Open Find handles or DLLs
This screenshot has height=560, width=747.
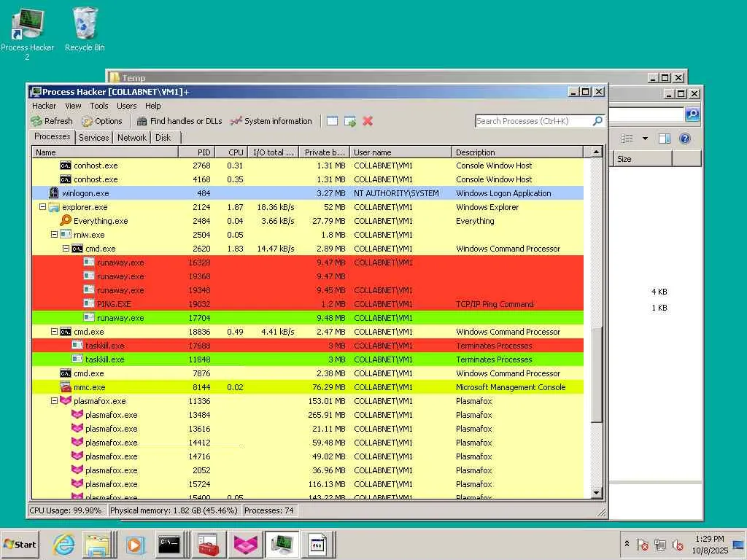pyautogui.click(x=179, y=121)
